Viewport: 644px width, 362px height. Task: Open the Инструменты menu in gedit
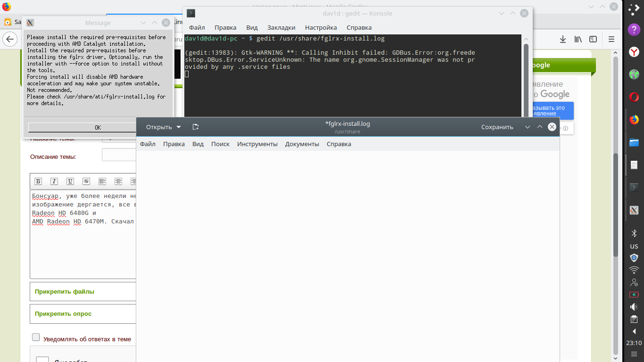coord(257,144)
